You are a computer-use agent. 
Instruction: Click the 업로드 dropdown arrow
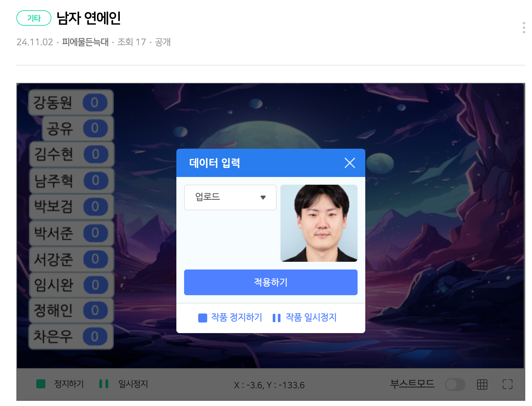click(x=263, y=198)
